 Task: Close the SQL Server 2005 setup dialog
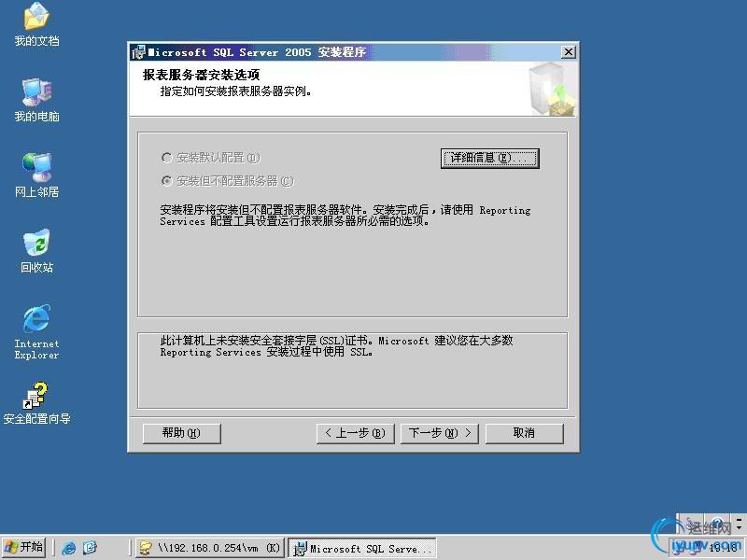click(569, 52)
